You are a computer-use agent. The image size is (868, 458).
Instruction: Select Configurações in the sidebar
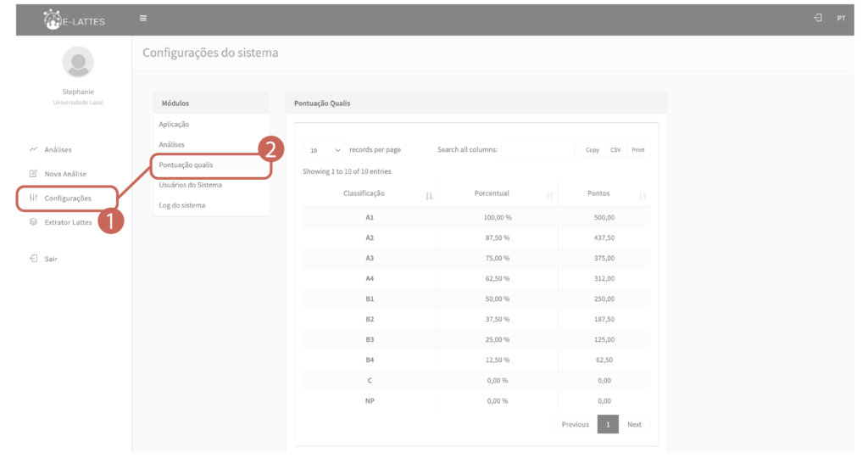(67, 198)
